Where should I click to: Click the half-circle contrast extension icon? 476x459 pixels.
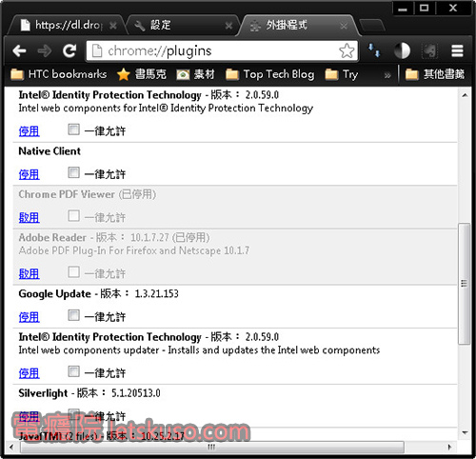(x=402, y=50)
